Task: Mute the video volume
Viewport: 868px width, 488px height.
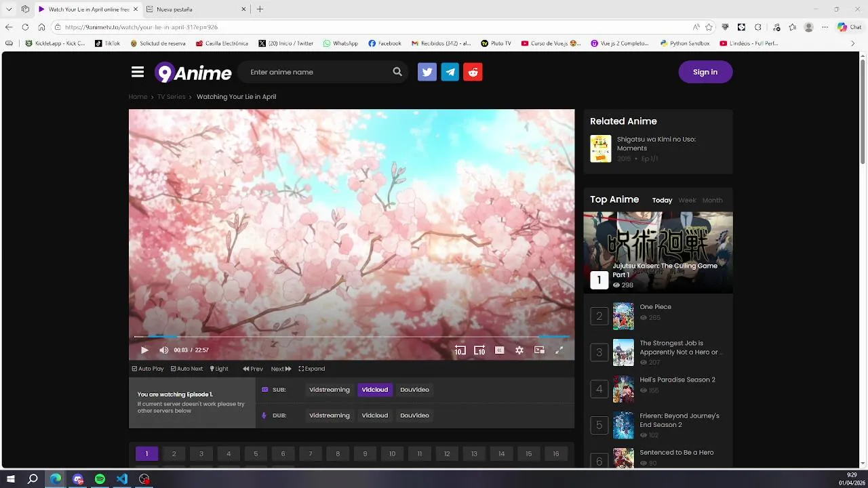Action: [x=163, y=350]
